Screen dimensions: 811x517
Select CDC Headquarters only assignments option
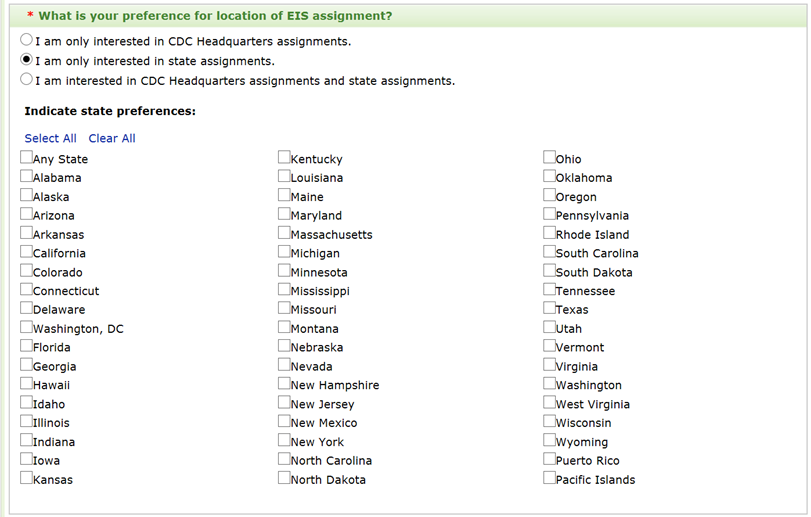click(x=27, y=41)
